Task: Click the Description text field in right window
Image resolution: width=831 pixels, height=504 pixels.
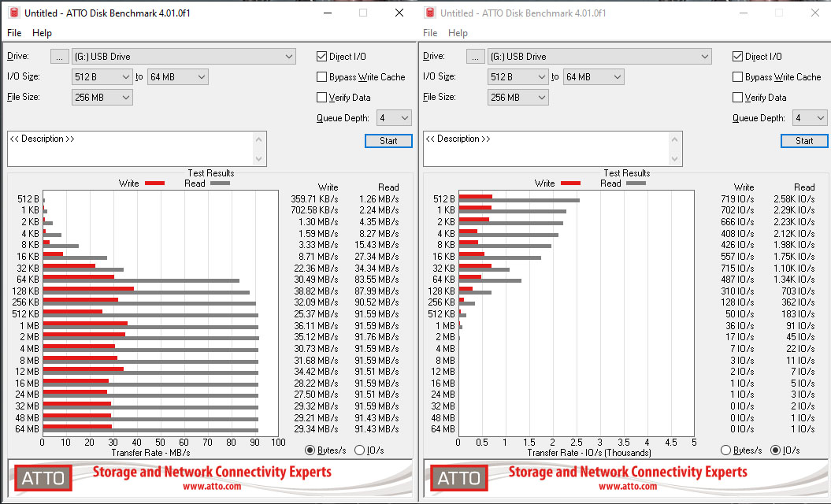Action: click(546, 149)
